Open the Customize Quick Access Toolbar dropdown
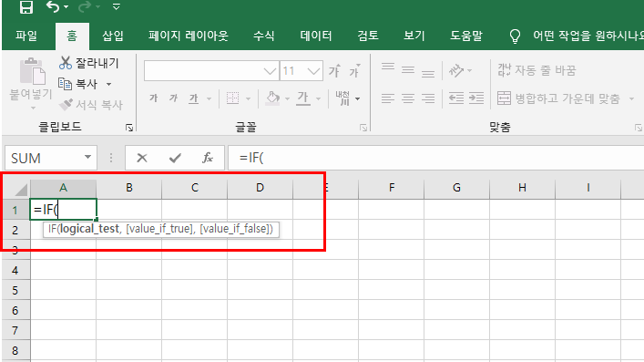Image resolution: width=644 pixels, height=362 pixels. tap(117, 6)
